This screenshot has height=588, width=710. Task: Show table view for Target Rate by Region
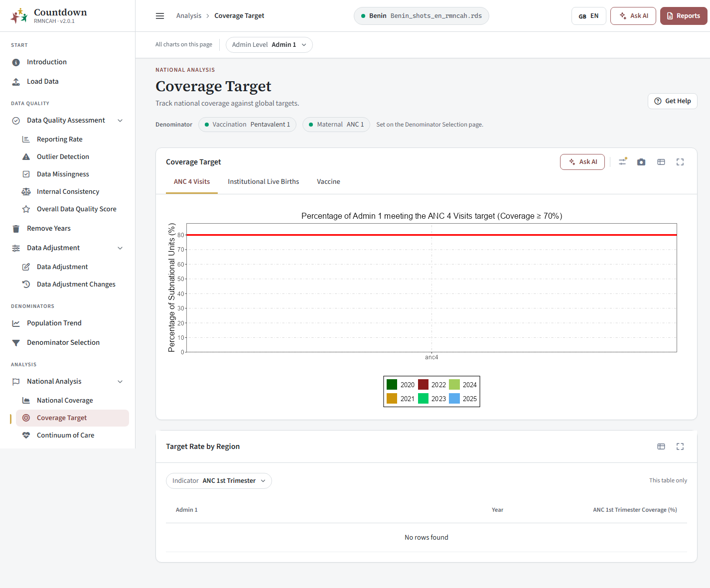click(x=661, y=446)
